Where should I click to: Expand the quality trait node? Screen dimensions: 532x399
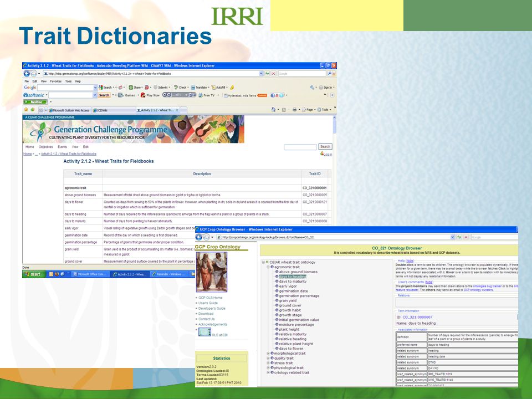click(268, 359)
